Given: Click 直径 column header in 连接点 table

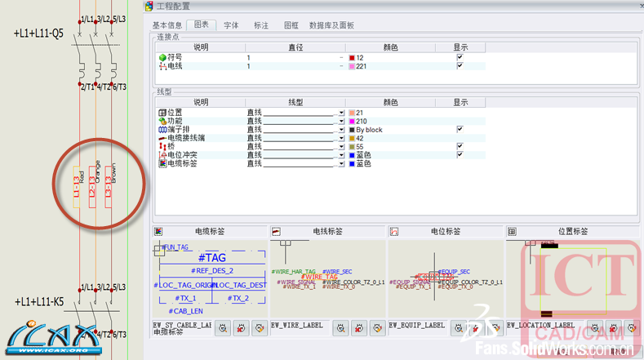Looking at the screenshot, I should (x=295, y=47).
